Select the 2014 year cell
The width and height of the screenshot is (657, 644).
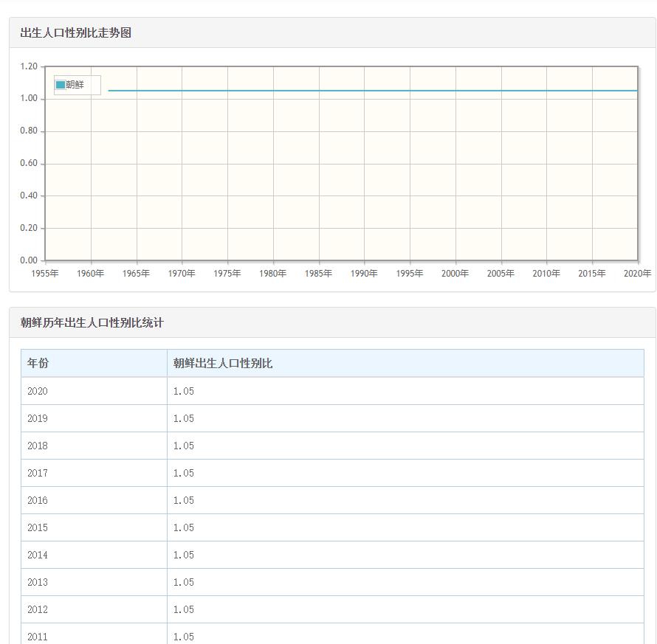coord(94,555)
